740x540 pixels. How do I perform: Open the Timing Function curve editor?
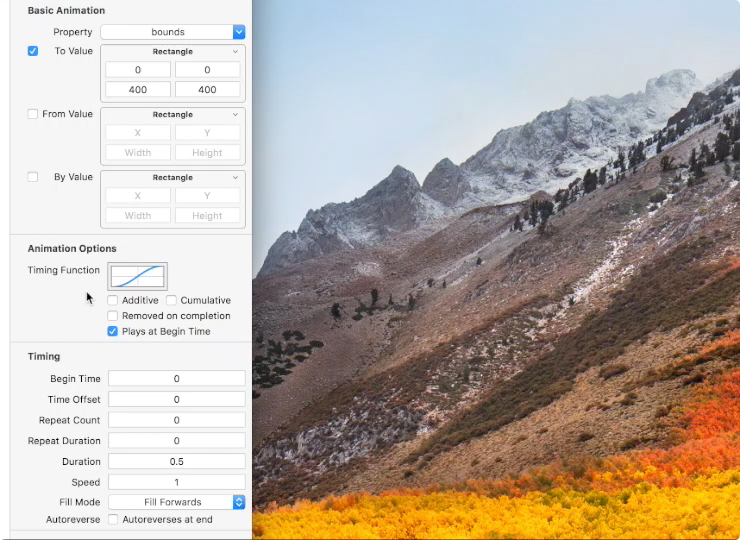(137, 276)
